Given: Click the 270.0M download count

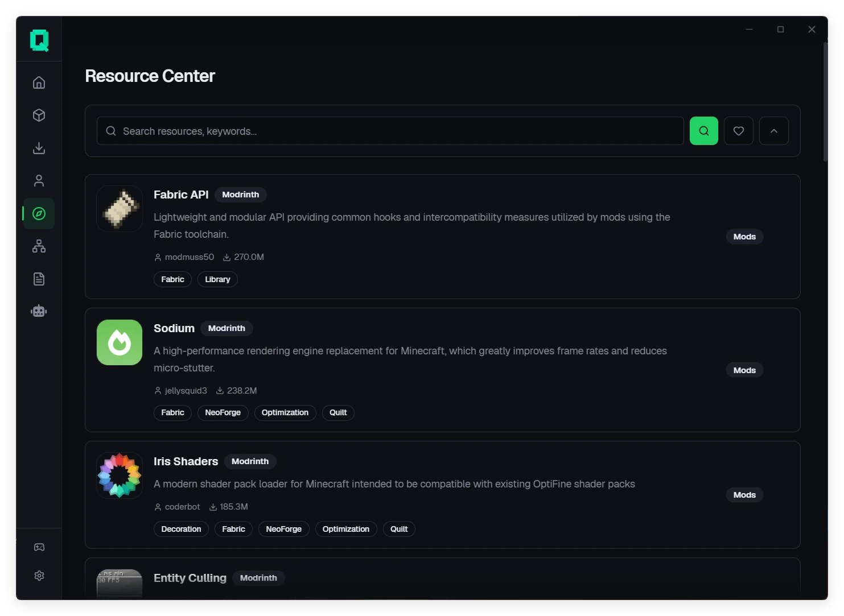Looking at the screenshot, I should tap(249, 257).
